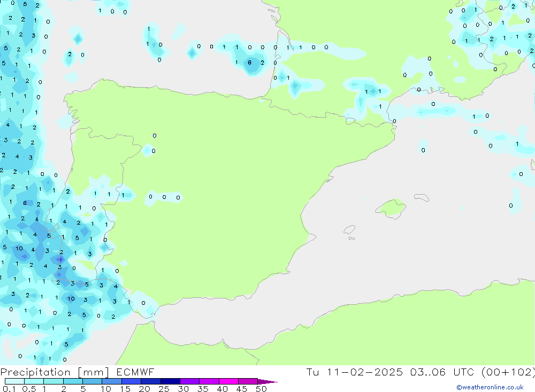Click the 20–25 mm dark blue swatch
Viewport: 535px width, 392px height.
click(x=151, y=381)
